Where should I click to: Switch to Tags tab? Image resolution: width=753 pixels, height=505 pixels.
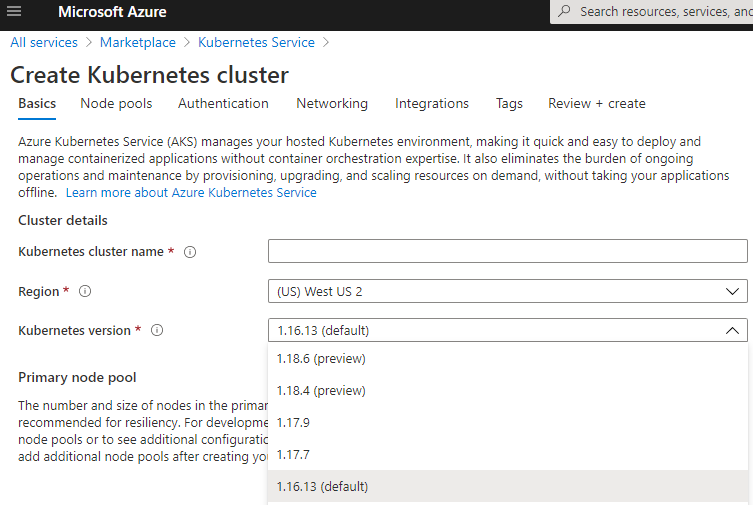pyautogui.click(x=509, y=104)
